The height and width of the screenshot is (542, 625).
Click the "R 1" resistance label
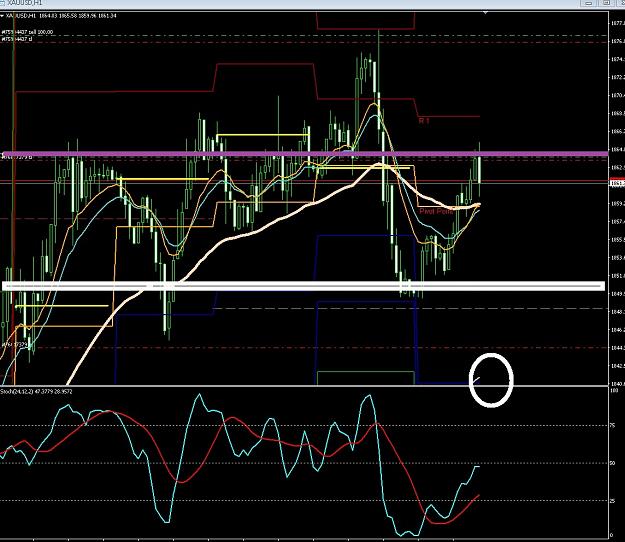(424, 120)
